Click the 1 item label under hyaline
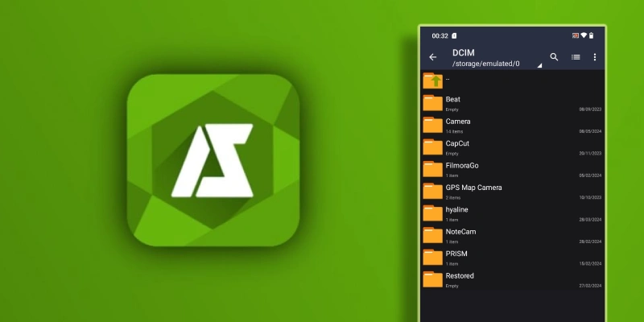The image size is (644, 322). click(x=452, y=220)
